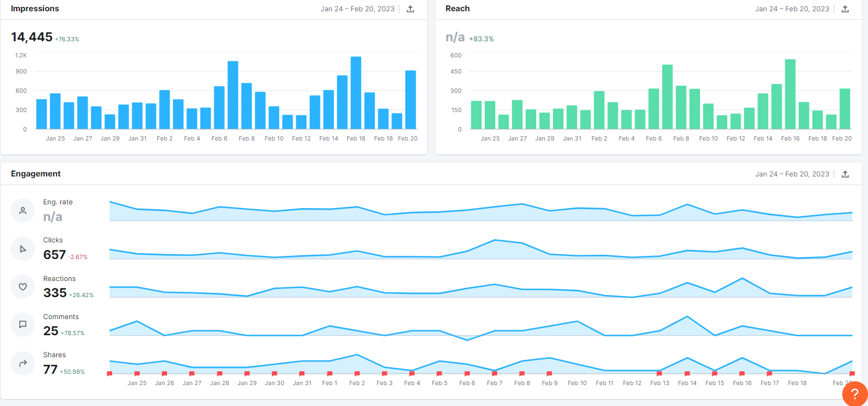Click the +83.3% reach change
Screen dimensions: 868x406
[x=482, y=39]
